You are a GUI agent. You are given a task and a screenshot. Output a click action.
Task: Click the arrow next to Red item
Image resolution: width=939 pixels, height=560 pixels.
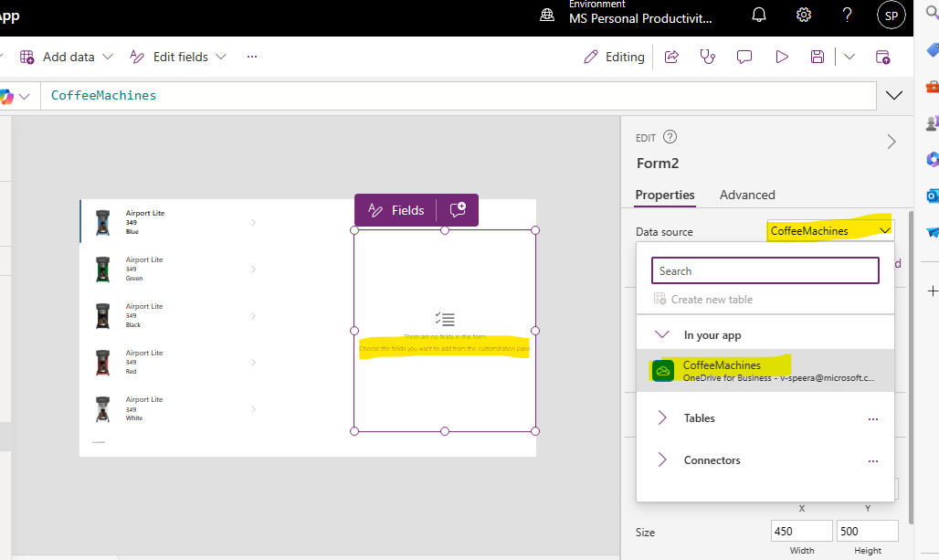coord(253,363)
